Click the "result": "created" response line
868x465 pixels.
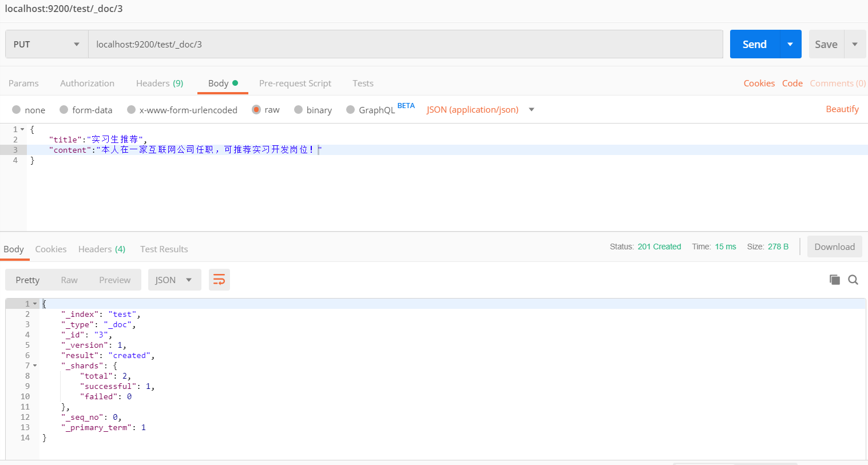coord(108,355)
